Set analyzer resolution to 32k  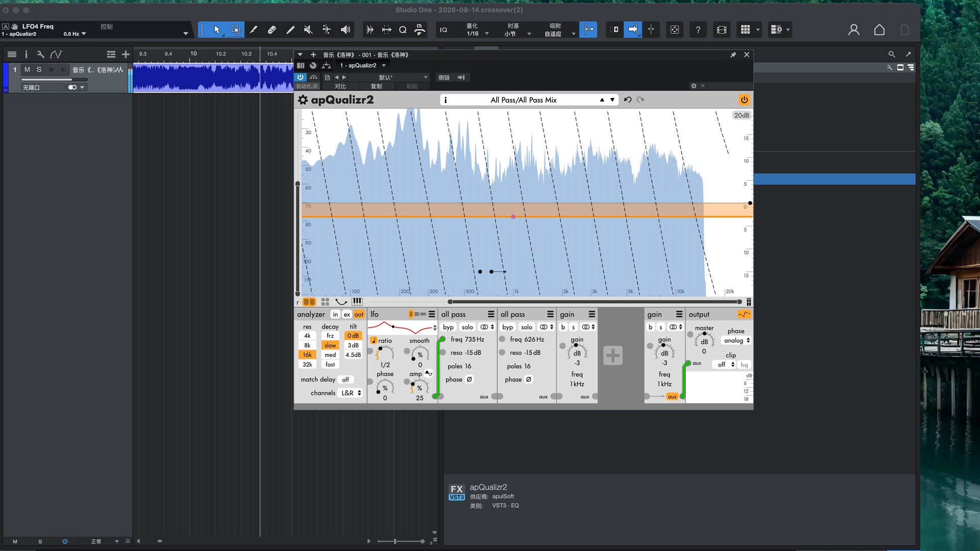coord(307,364)
